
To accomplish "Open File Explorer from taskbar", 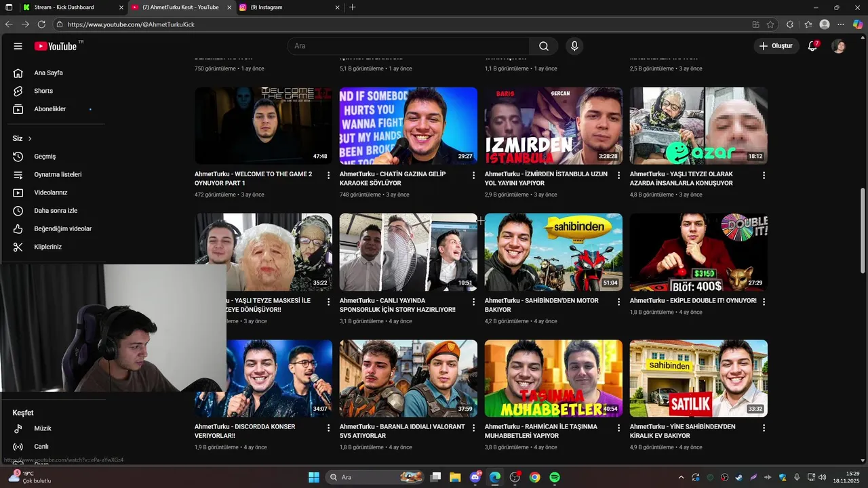I will 455,477.
